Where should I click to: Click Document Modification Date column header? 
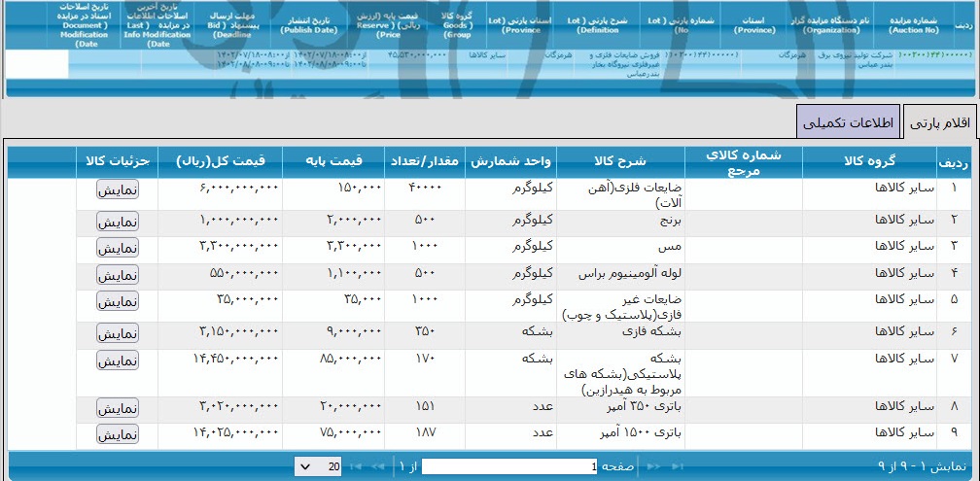[85, 25]
